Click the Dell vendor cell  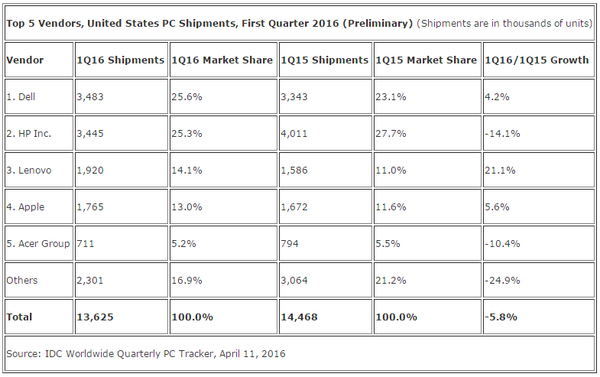[x=39, y=96]
